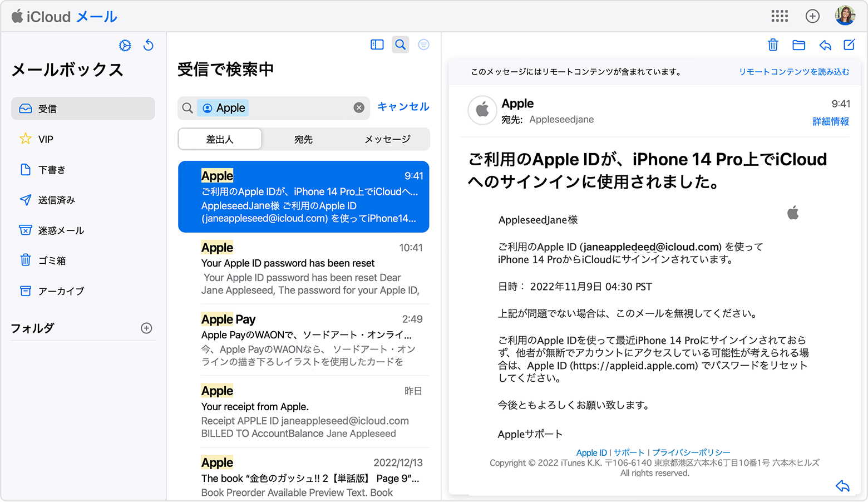Clear the Apple search field text
The image size is (868, 502).
(x=359, y=108)
